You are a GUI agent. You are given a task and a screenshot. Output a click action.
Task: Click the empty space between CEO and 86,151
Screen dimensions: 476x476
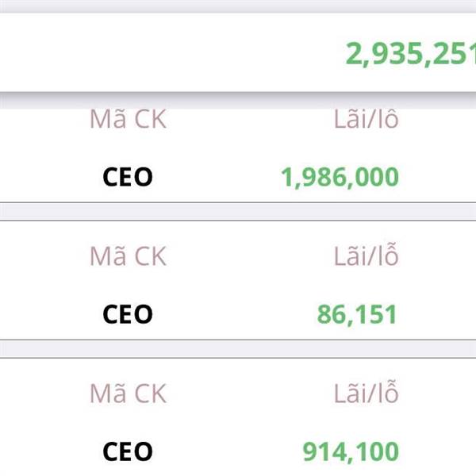click(x=230, y=315)
